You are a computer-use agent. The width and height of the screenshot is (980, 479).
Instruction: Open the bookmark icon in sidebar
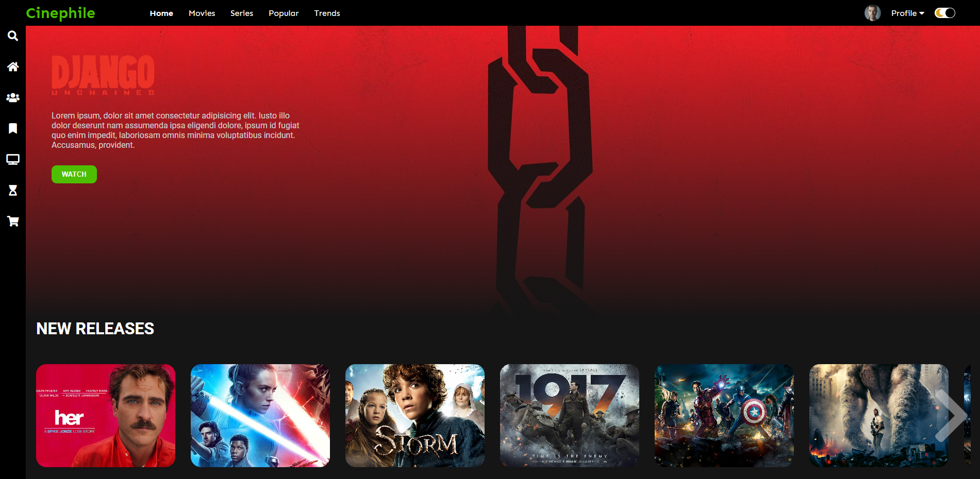(13, 129)
